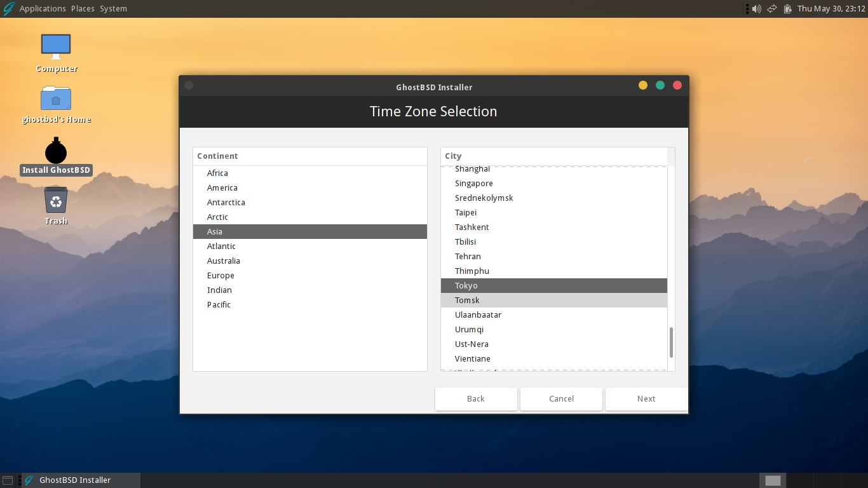Select Vientiane in City list

[554, 359]
